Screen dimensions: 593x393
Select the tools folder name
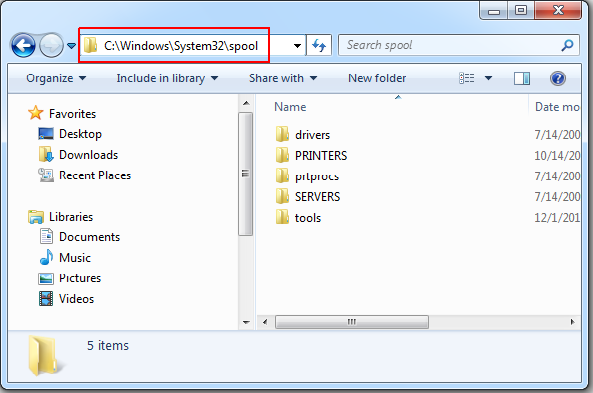308,218
